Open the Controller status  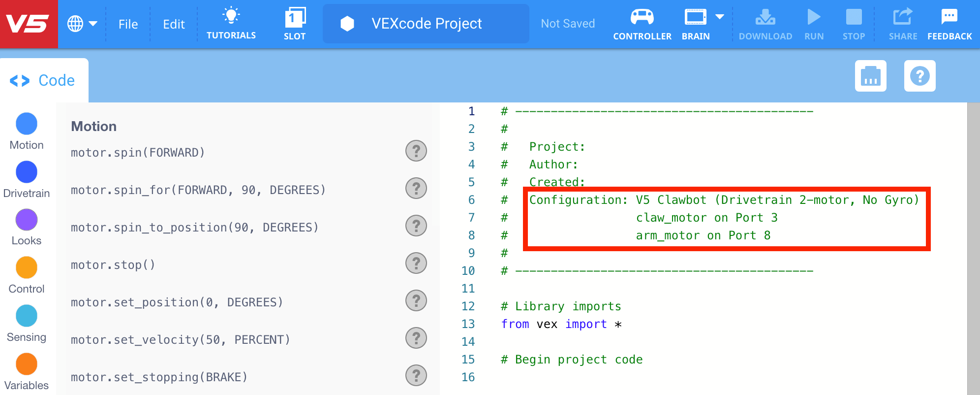pyautogui.click(x=642, y=23)
